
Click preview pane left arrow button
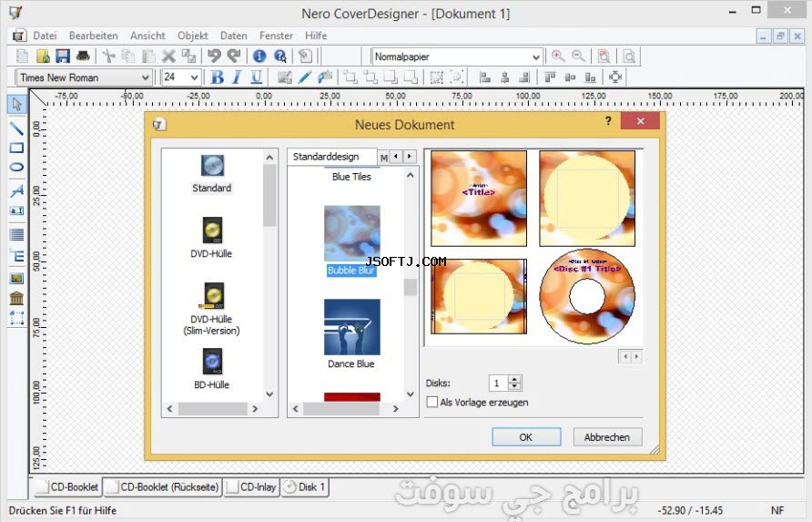click(x=625, y=356)
